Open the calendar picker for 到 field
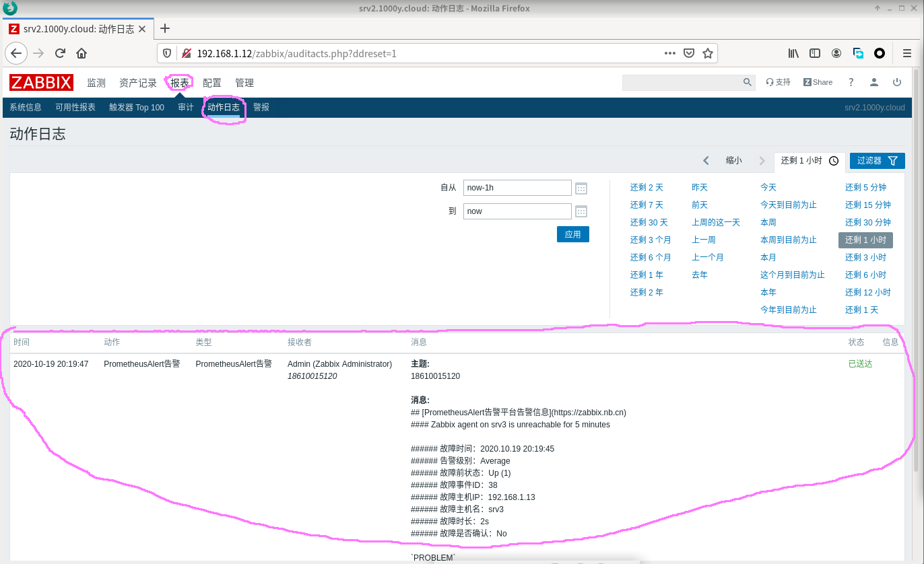This screenshot has width=924, height=564. [x=581, y=211]
